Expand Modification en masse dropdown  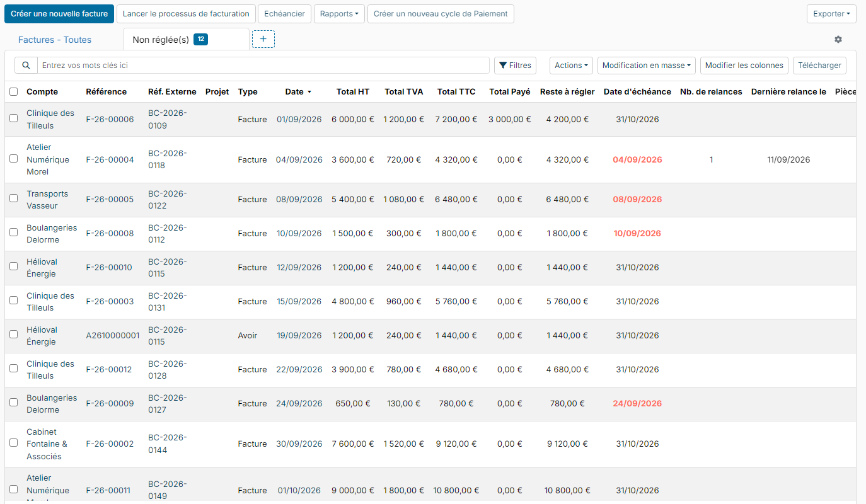click(646, 65)
